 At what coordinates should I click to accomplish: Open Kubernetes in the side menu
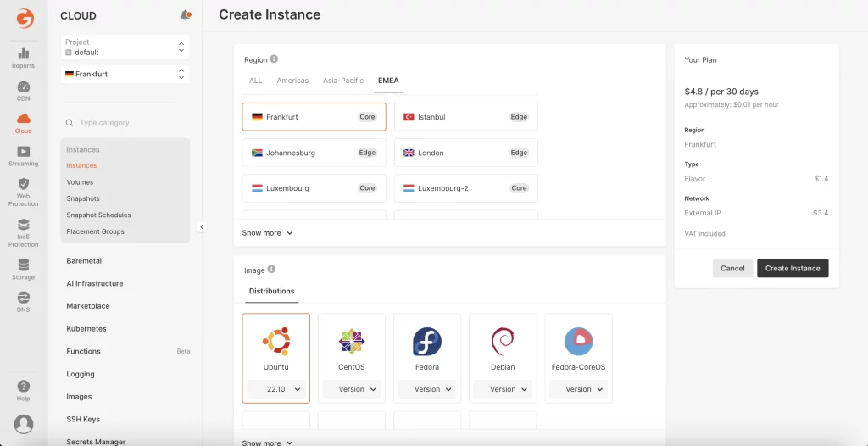(x=86, y=329)
